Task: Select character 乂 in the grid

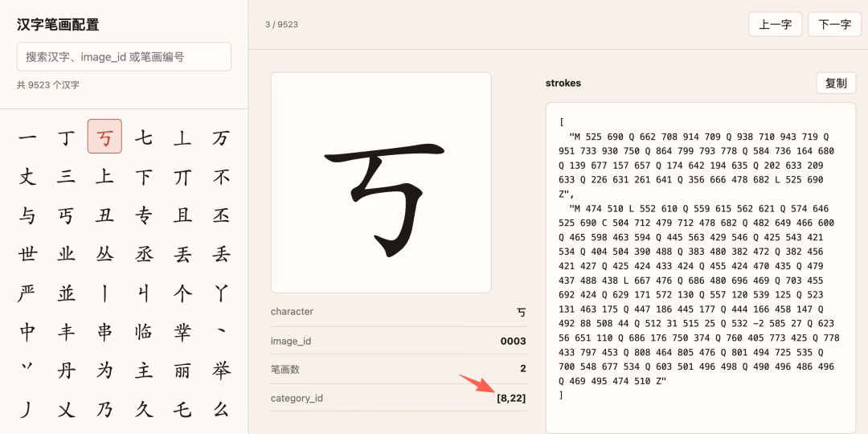Action: [x=66, y=410]
